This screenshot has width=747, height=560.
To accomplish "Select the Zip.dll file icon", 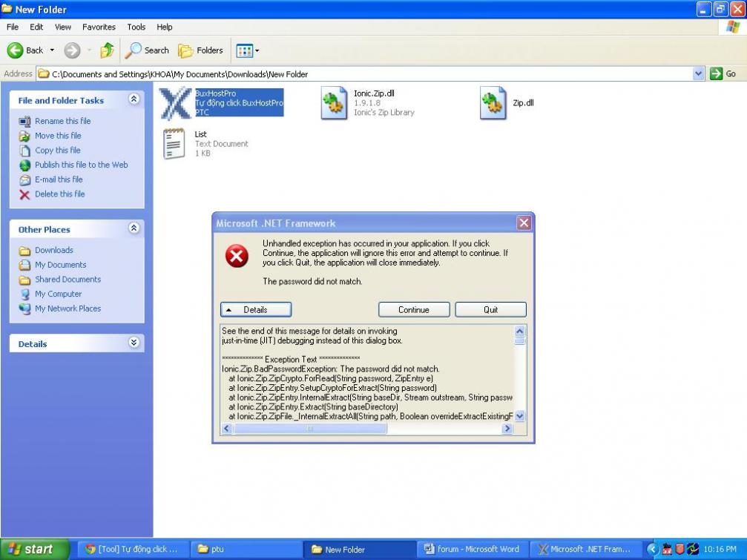I will point(493,103).
